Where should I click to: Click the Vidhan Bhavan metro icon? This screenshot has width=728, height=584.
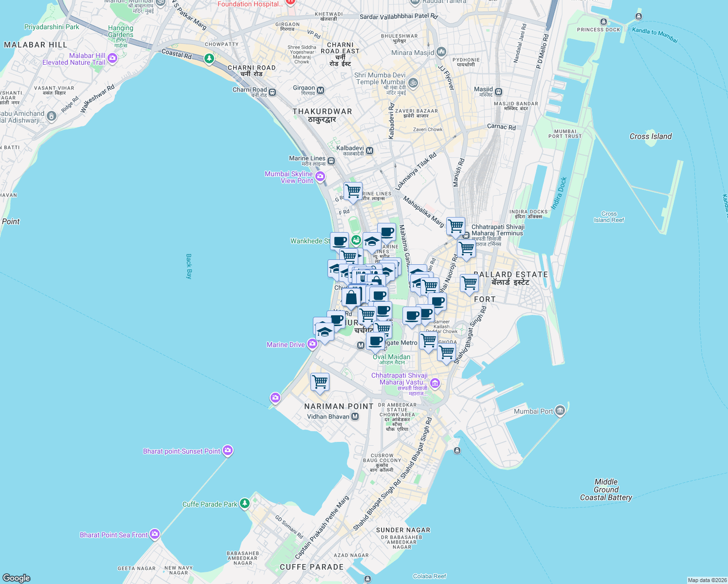tap(355, 417)
